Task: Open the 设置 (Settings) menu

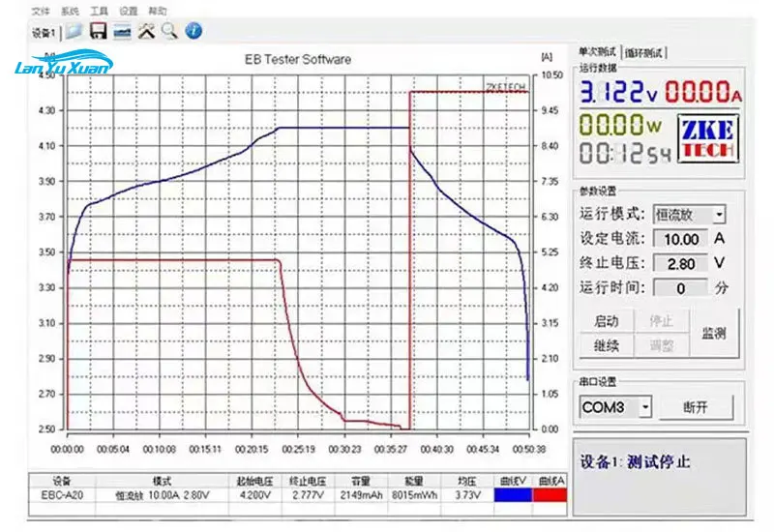Action: (x=129, y=11)
